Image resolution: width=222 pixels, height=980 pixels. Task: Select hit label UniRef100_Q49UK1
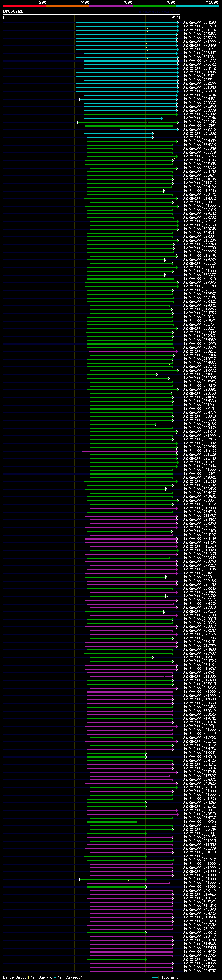click(199, 477)
